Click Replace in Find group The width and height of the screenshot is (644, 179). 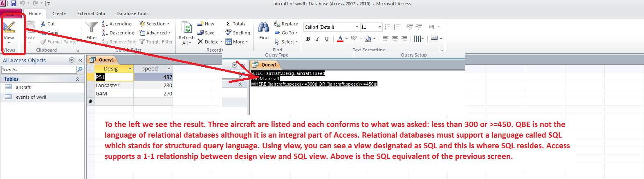pos(286,24)
